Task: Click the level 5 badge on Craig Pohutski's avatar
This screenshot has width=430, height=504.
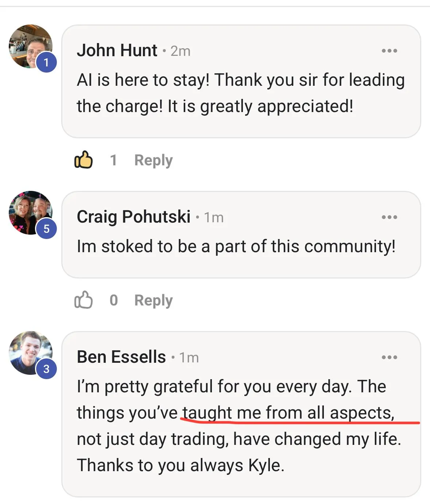Action: point(46,229)
